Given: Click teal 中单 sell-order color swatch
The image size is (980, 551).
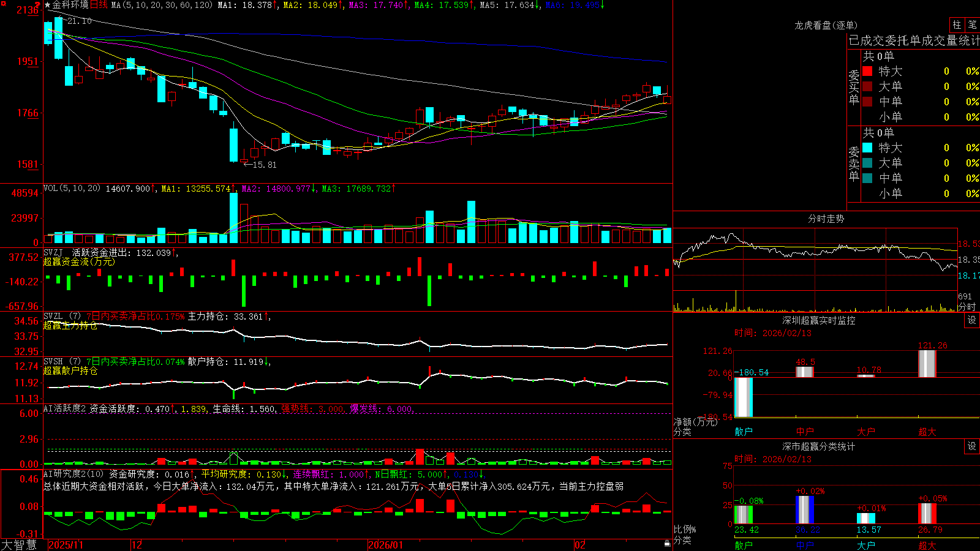Looking at the screenshot, I should [867, 178].
